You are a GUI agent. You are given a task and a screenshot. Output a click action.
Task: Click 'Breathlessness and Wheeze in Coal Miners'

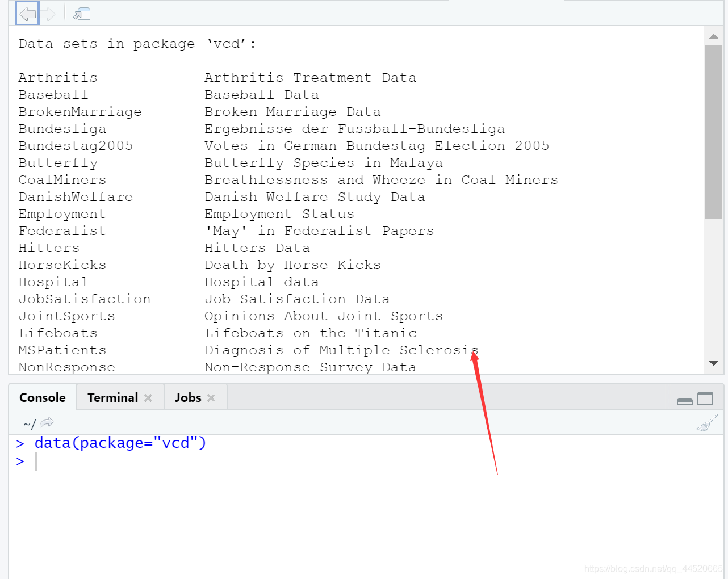pyautogui.click(x=382, y=180)
